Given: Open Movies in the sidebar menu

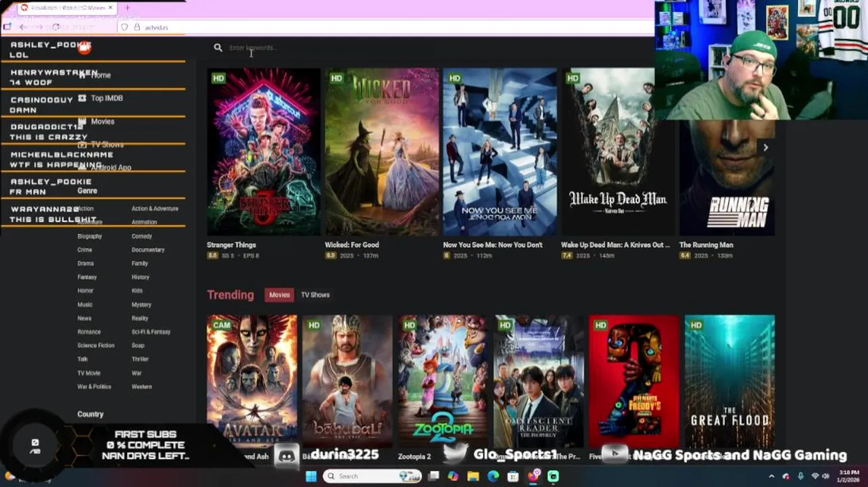Looking at the screenshot, I should pos(103,121).
